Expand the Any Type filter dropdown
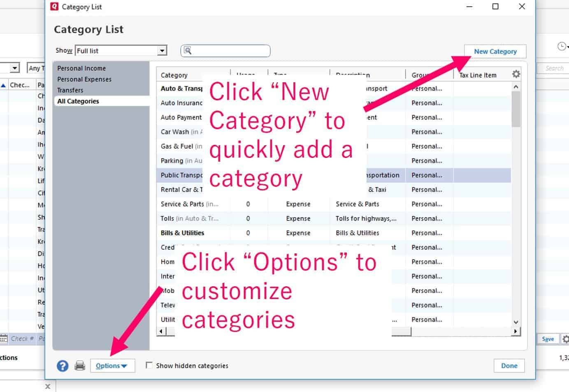Viewport: 569px width, 392px height. [36, 68]
